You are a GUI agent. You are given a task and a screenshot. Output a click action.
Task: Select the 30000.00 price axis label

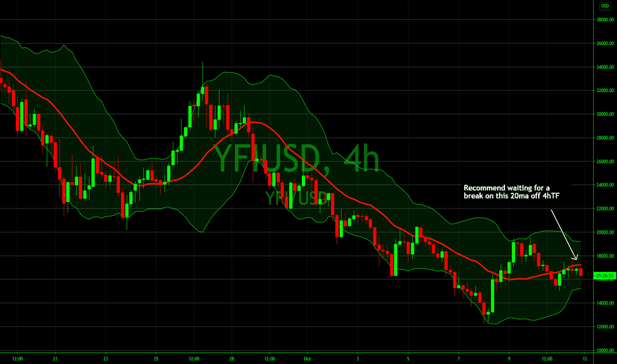pyautogui.click(x=605, y=114)
